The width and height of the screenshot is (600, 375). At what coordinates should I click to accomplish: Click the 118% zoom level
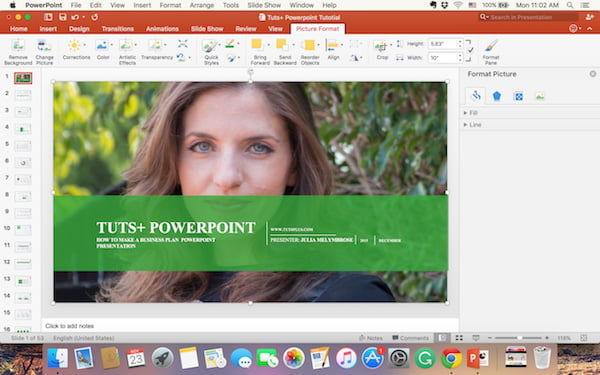click(x=564, y=338)
